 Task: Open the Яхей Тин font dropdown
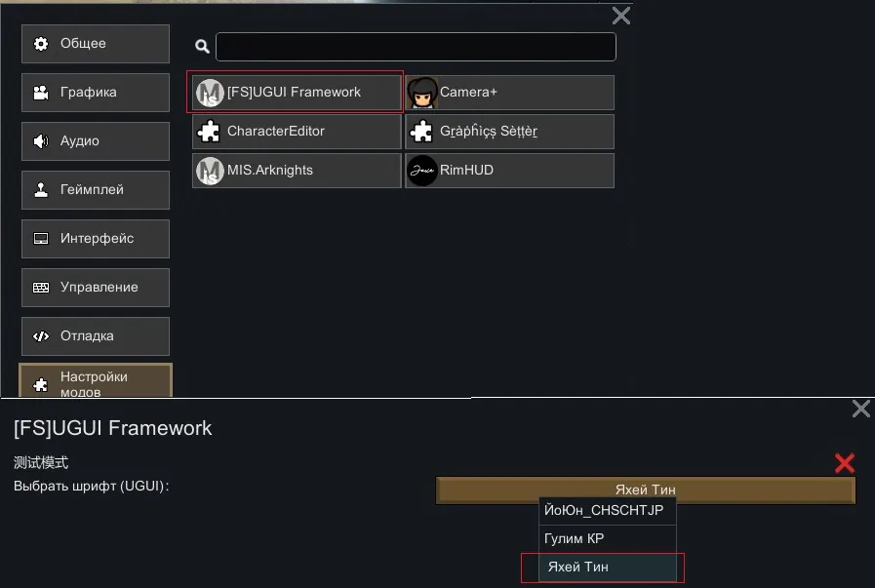pos(645,490)
